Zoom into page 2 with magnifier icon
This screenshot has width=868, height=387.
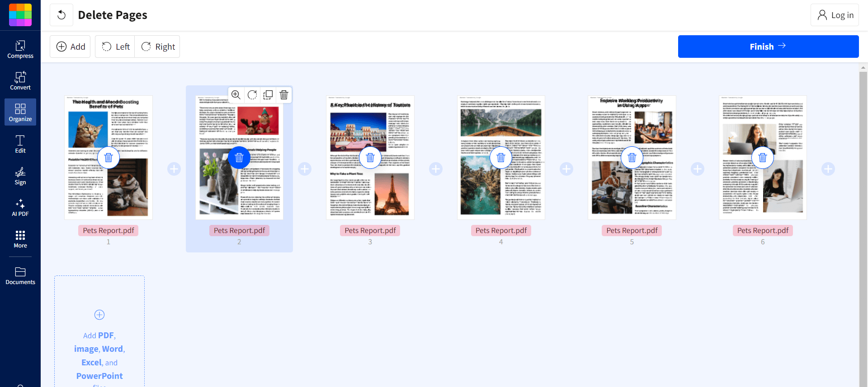point(236,95)
